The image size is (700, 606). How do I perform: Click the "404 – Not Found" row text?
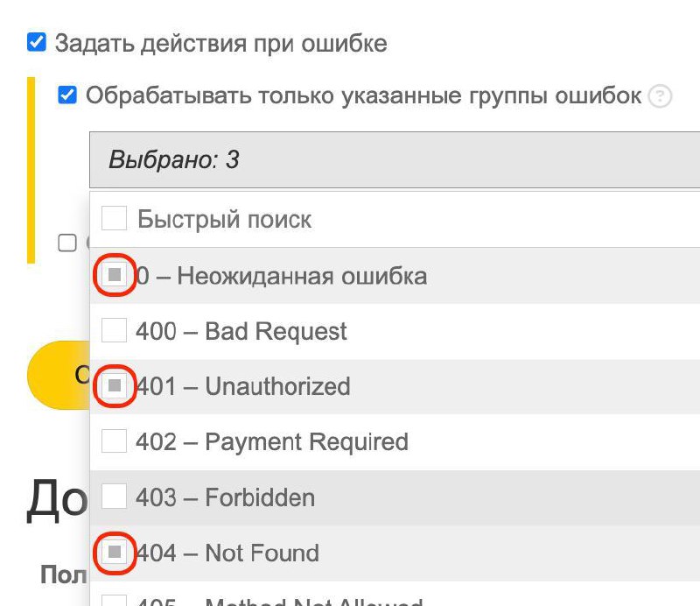(x=227, y=553)
